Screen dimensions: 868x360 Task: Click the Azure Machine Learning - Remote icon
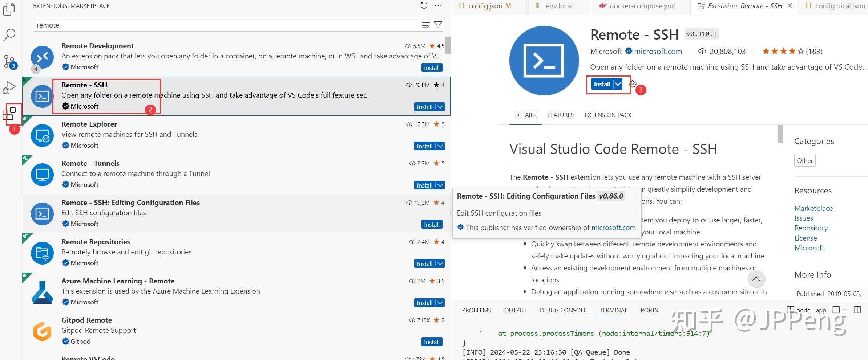click(x=42, y=292)
